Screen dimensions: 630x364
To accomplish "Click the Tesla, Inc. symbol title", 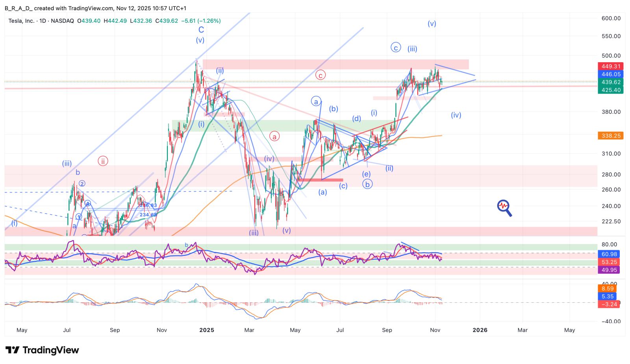I will pos(22,21).
